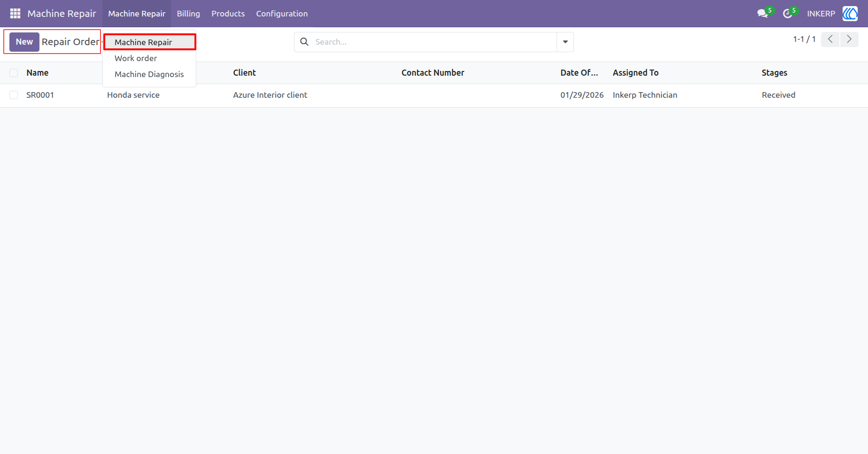Open the Configuration menu
868x454 pixels.
tap(282, 14)
